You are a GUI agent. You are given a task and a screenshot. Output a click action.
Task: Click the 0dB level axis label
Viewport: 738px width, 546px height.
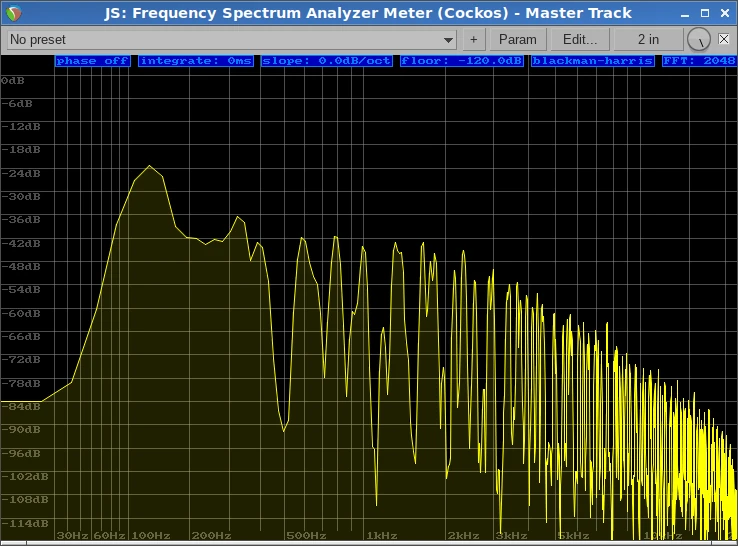tap(13, 80)
